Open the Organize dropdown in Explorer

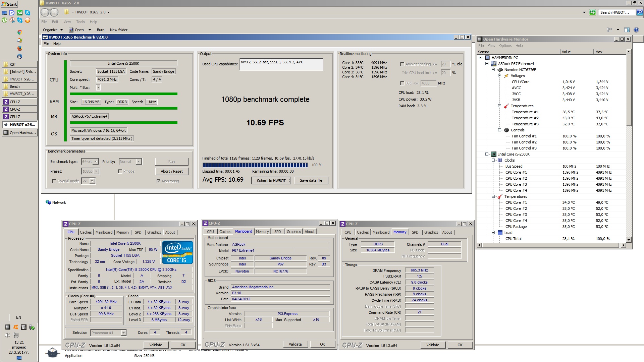coord(53,30)
